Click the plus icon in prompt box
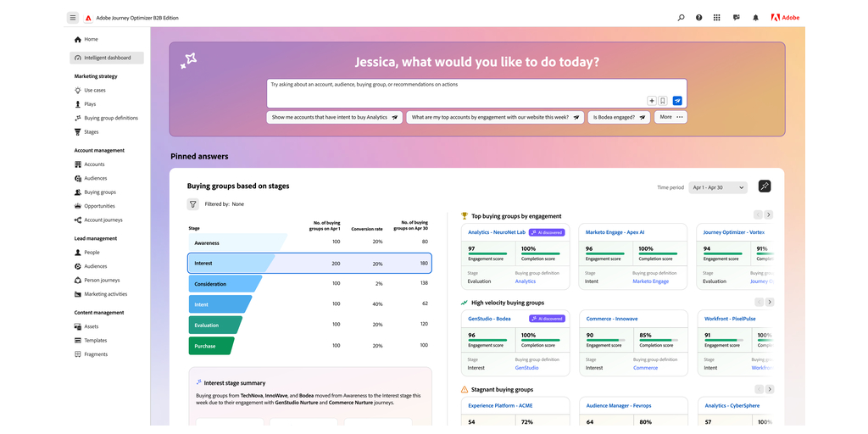The height and width of the screenshot is (434, 868). coord(651,101)
